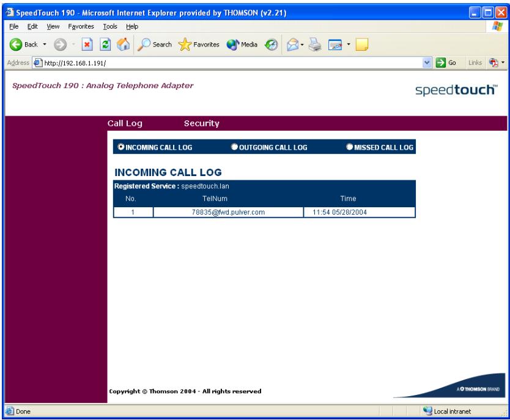The image size is (510, 420).
Task: Open the Back history dropdown arrow
Action: pos(45,44)
